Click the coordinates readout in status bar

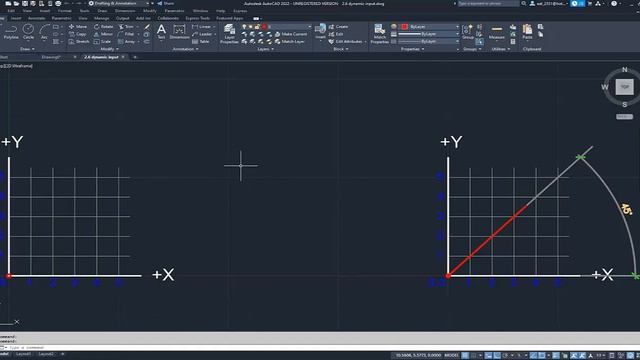point(418,356)
